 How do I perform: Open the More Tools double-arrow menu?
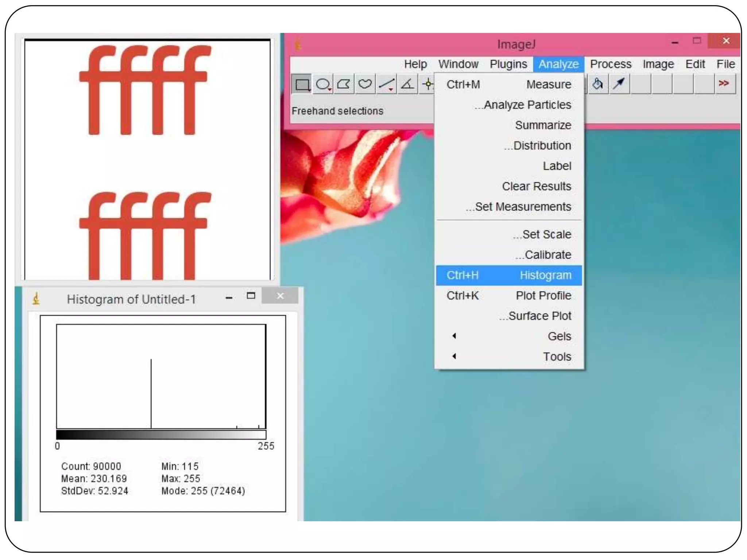[724, 83]
